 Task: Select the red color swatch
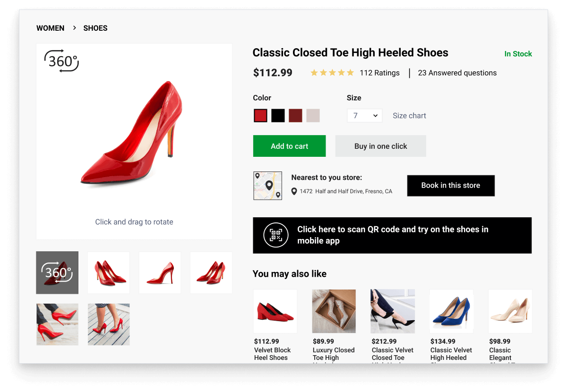coord(260,116)
